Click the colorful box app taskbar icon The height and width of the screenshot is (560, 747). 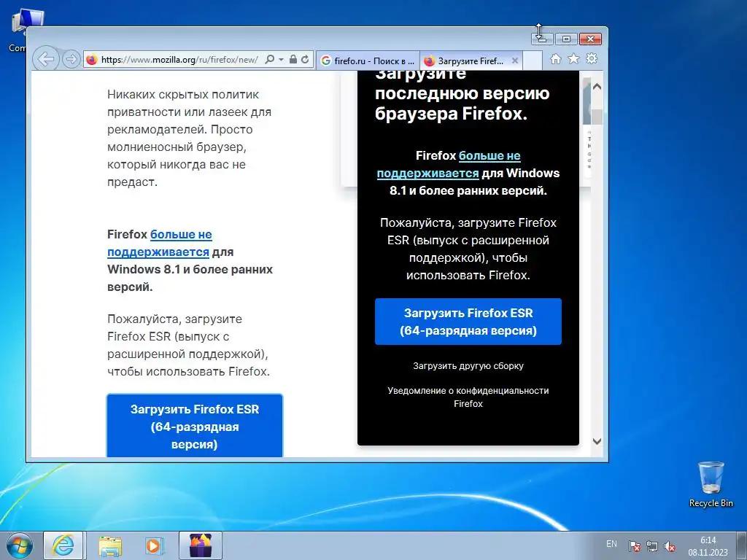tap(201, 545)
